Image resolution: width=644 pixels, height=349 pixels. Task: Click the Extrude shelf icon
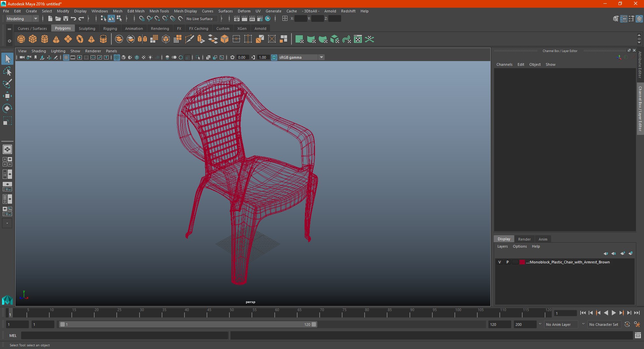(201, 39)
